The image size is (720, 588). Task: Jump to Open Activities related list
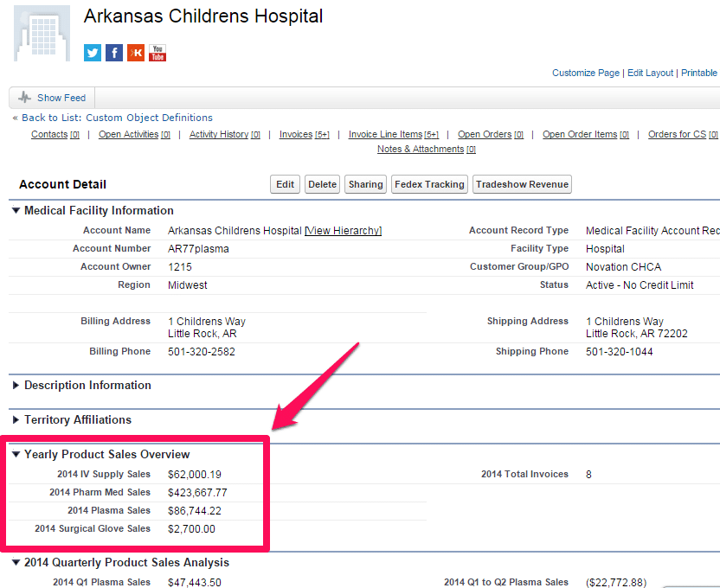(x=128, y=134)
